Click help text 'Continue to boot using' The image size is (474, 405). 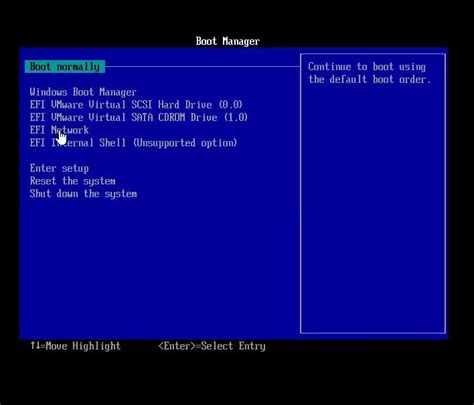coord(367,67)
